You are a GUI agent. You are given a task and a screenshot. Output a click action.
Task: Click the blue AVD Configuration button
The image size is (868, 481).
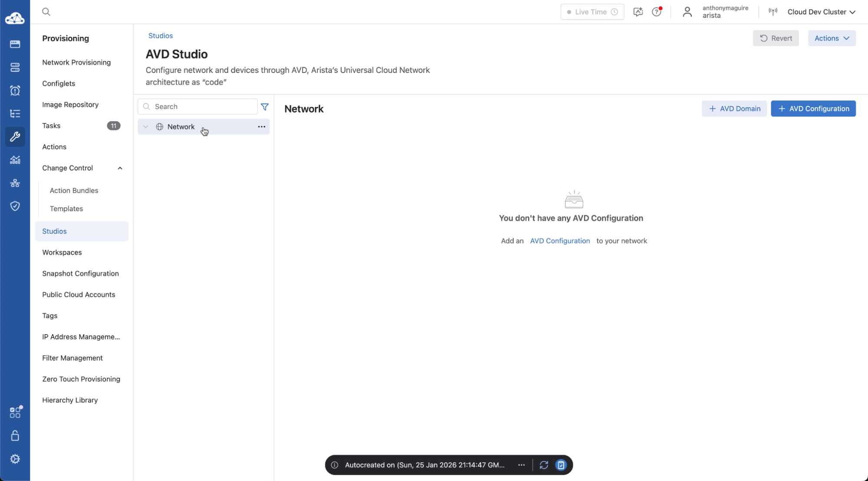(813, 109)
